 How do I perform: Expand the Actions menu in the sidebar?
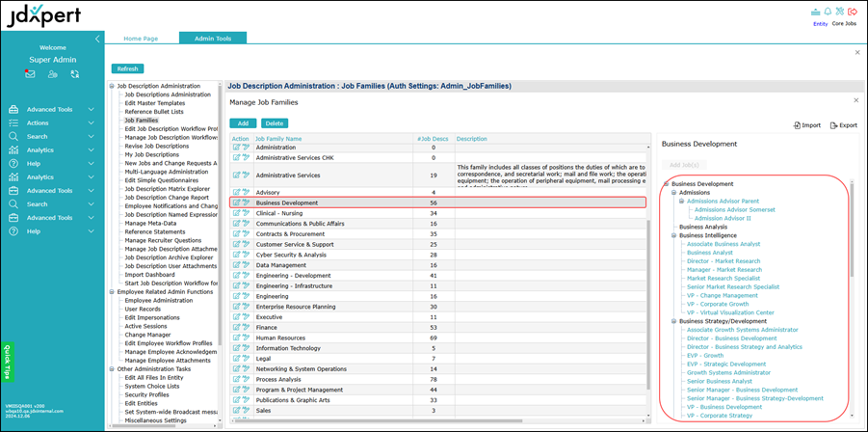coord(91,122)
